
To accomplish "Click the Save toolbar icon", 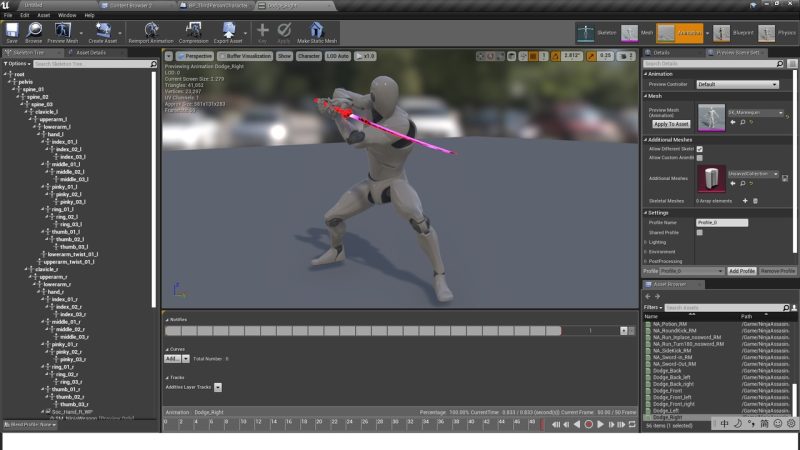I will pos(12,31).
